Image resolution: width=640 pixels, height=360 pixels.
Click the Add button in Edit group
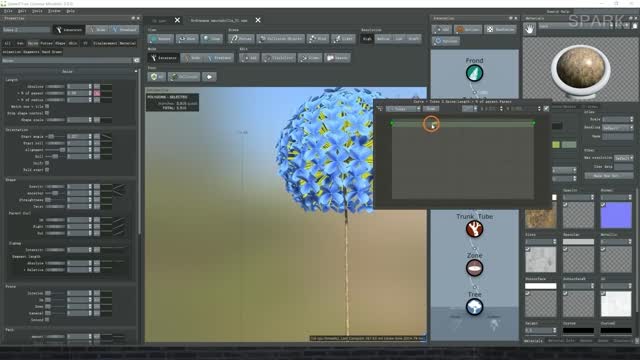tap(249, 58)
